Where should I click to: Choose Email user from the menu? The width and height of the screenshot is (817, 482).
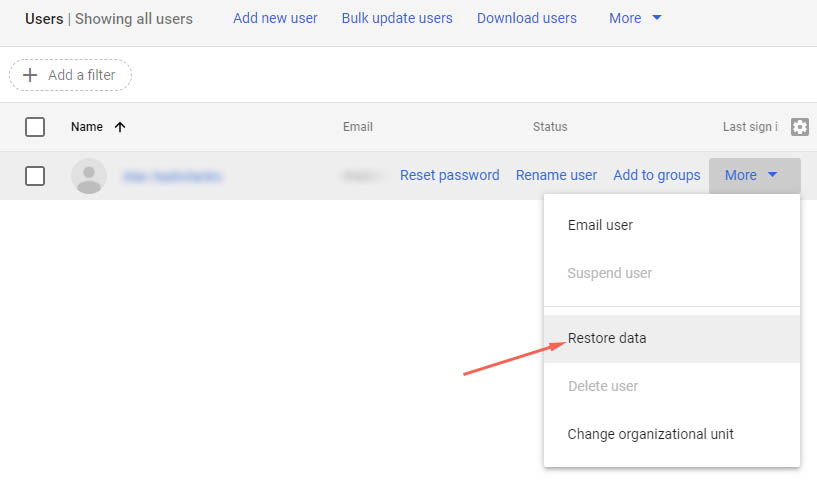pyautogui.click(x=672, y=225)
